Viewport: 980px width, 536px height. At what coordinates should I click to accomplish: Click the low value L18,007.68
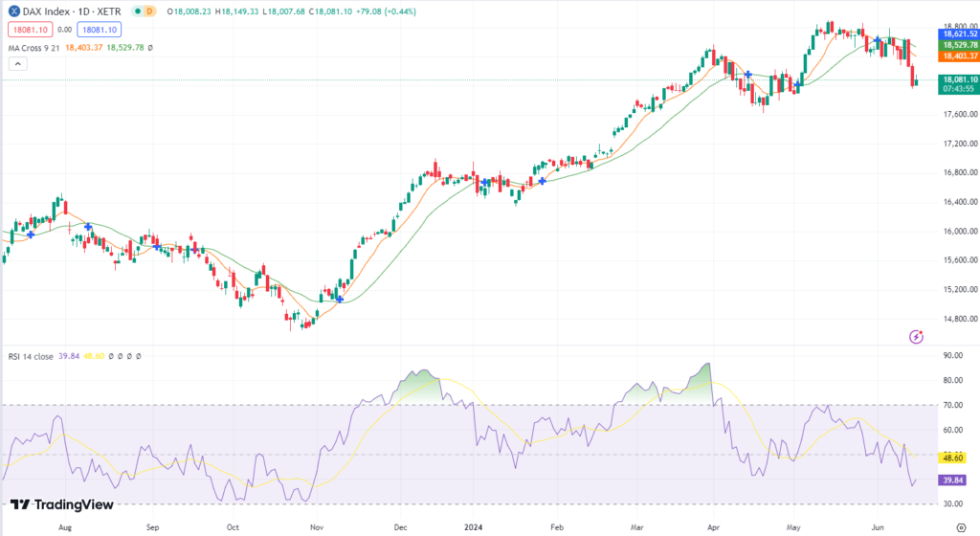(x=283, y=11)
